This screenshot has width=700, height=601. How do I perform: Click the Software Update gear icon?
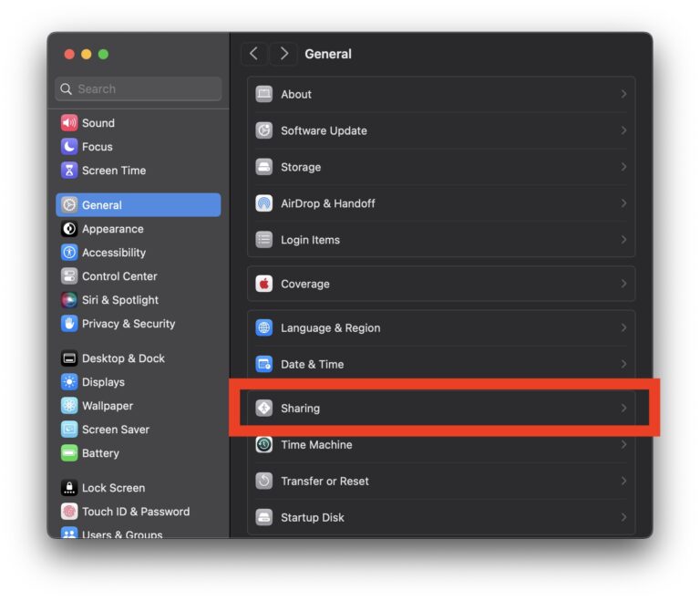point(263,130)
